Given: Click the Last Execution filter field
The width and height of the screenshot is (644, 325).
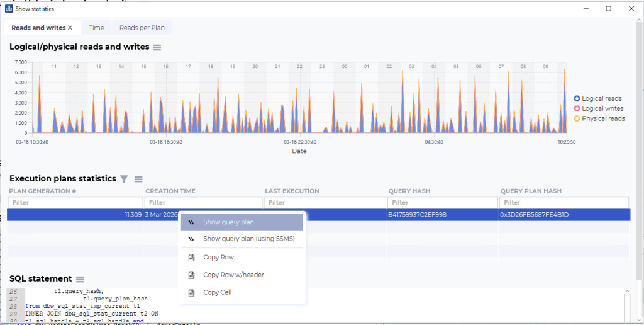Looking at the screenshot, I should tap(325, 203).
